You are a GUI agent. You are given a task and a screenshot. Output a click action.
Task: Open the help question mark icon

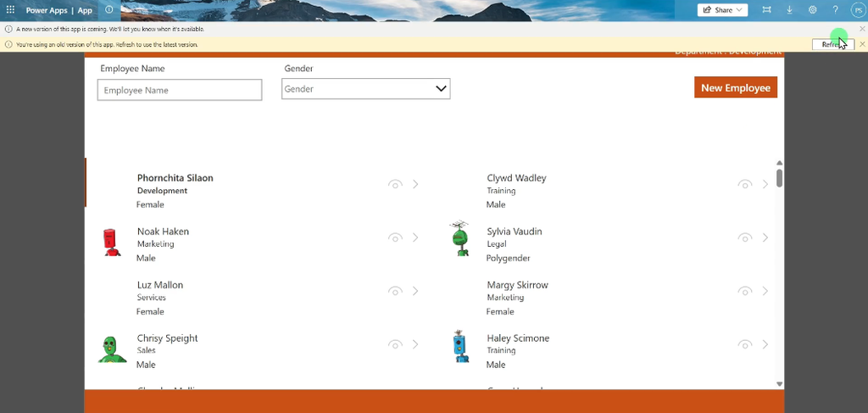point(835,10)
